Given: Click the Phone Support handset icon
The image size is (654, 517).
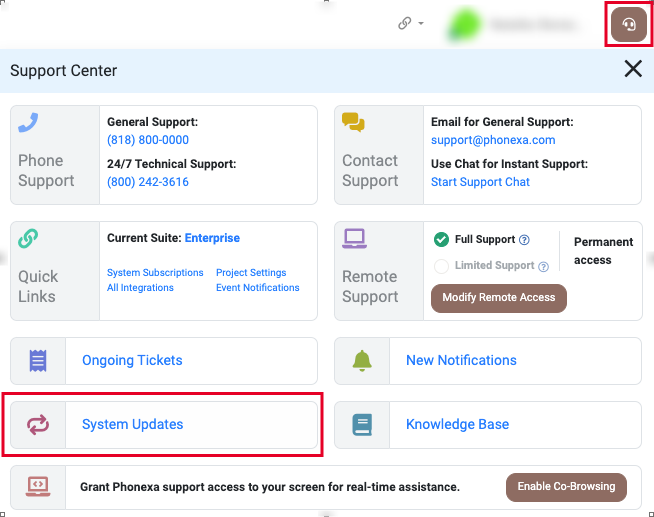Looking at the screenshot, I should pyautogui.click(x=28, y=123).
